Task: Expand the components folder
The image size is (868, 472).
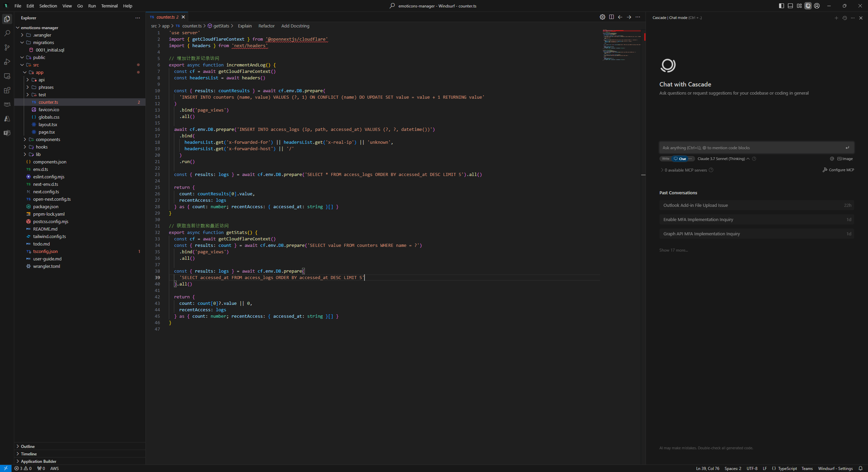Action: point(48,139)
